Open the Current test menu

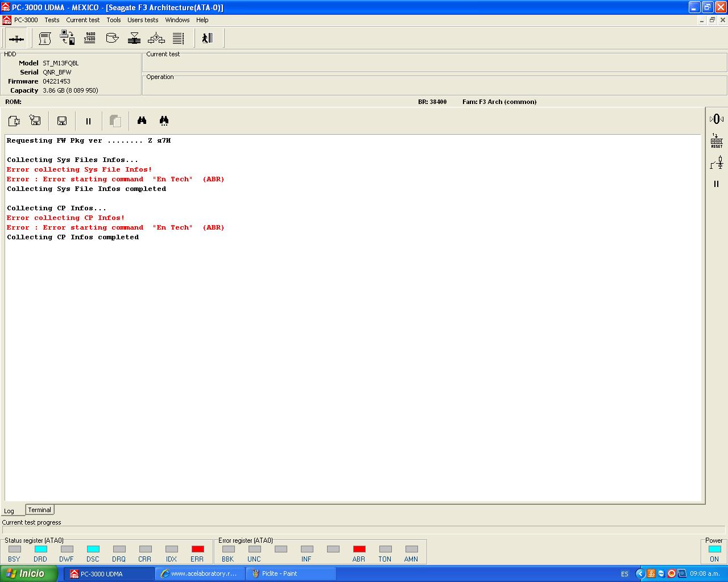[x=82, y=20]
